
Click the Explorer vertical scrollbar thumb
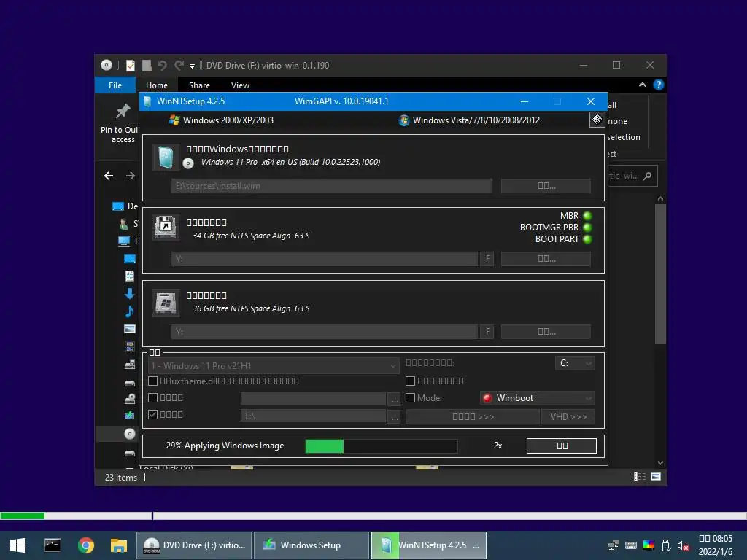coord(660,274)
